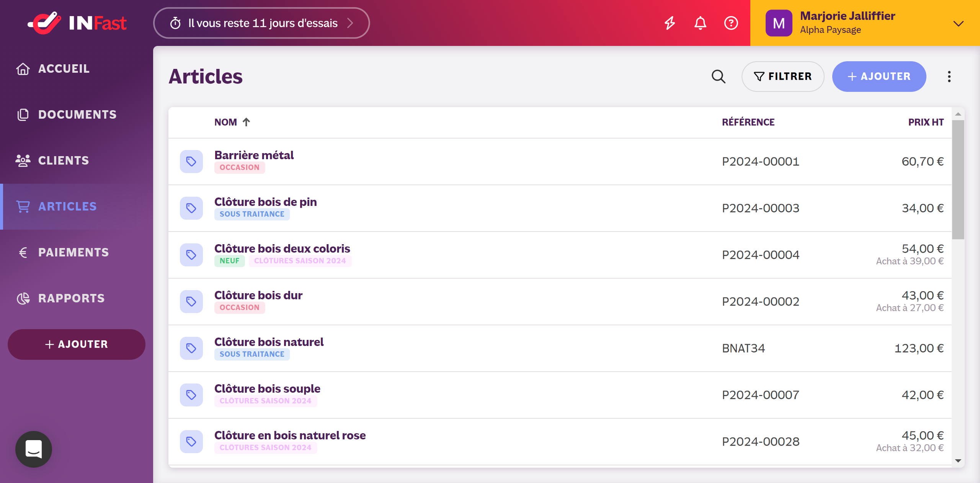The height and width of the screenshot is (483, 980).
Task: Click the tag icon for Barrière métal
Action: pyautogui.click(x=191, y=162)
